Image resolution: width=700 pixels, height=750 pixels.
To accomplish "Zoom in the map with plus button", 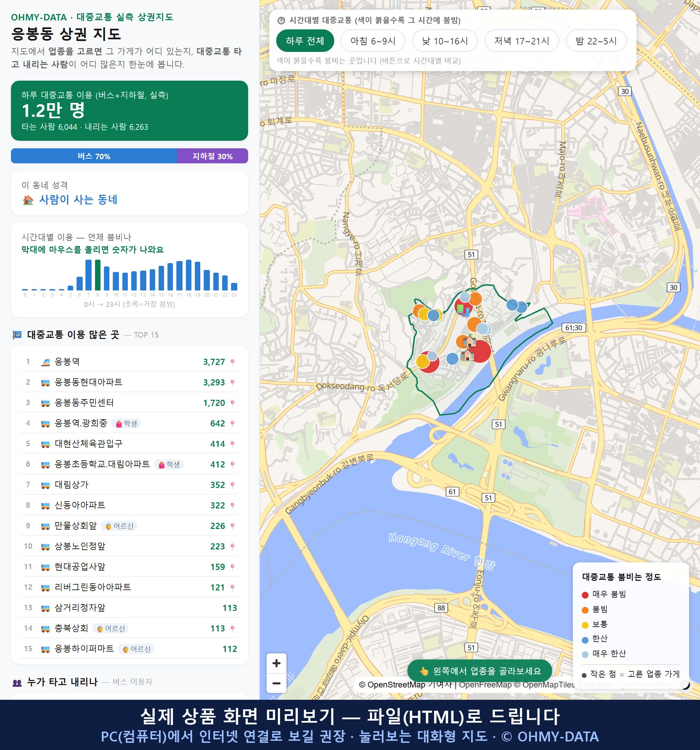I will (276, 663).
